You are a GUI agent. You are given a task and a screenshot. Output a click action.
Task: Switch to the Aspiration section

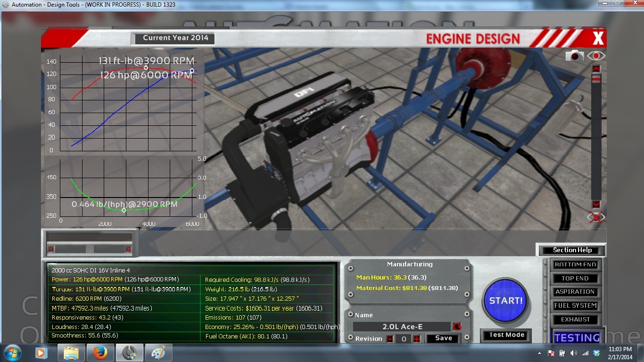pos(575,292)
